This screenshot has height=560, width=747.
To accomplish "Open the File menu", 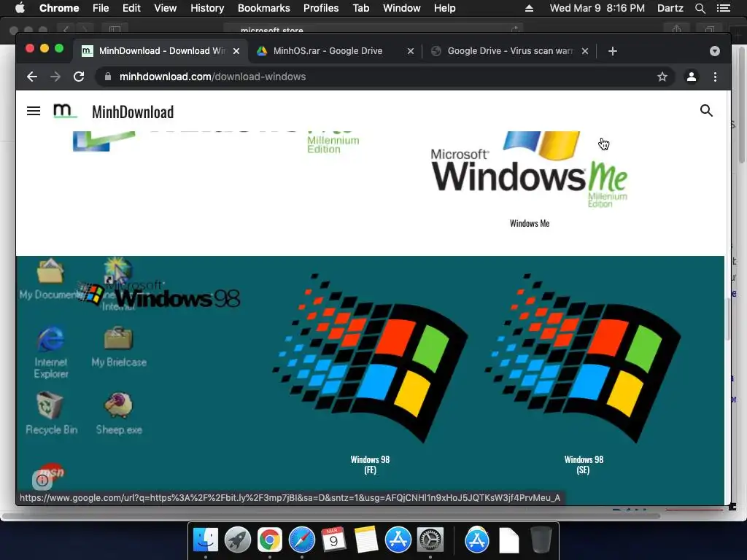I will [101, 8].
